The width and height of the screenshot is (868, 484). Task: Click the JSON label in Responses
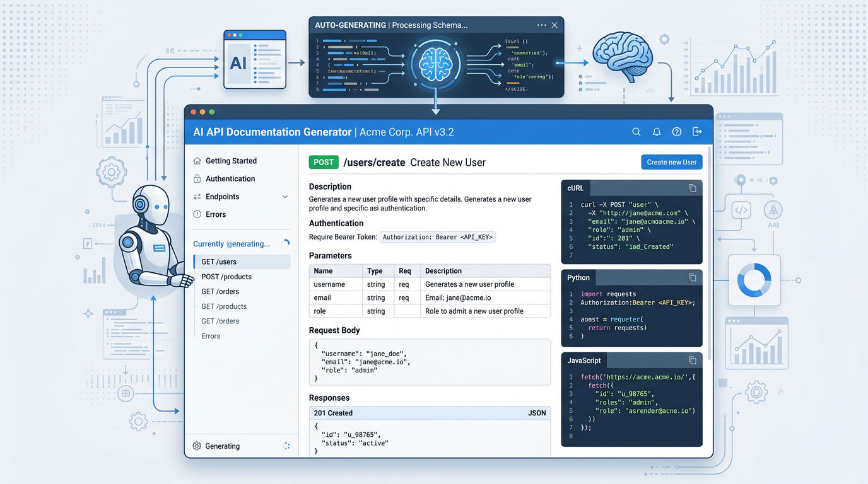[537, 413]
